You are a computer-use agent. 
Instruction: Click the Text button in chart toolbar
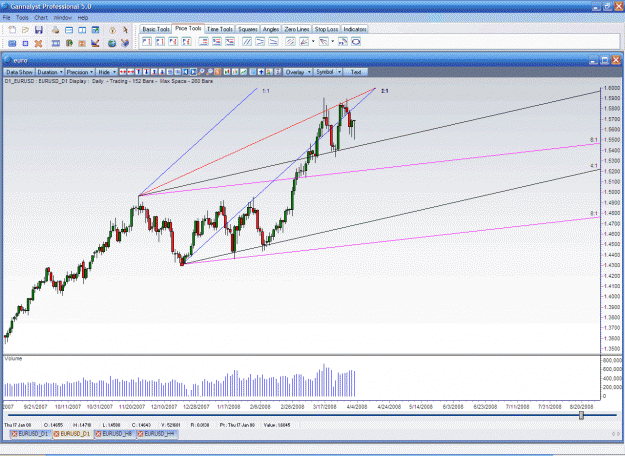[356, 72]
